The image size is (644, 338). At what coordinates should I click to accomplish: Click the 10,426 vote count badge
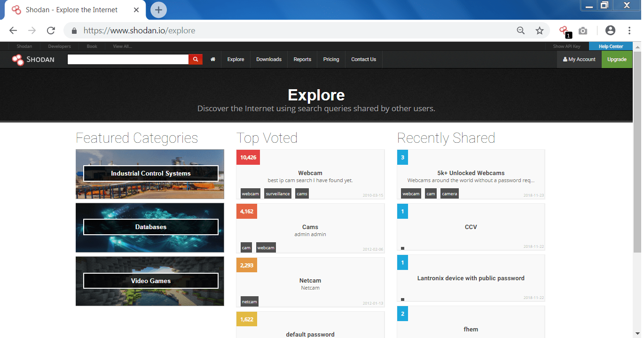pyautogui.click(x=248, y=157)
